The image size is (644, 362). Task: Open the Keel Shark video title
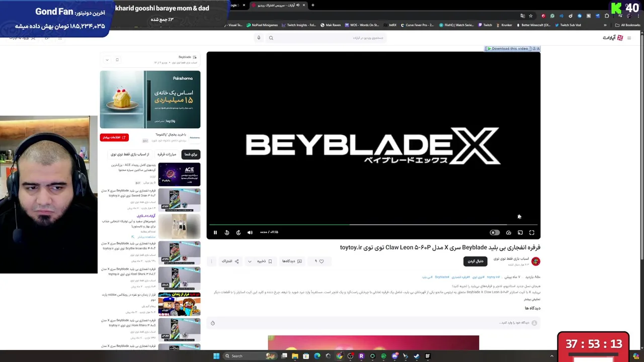tap(129, 271)
